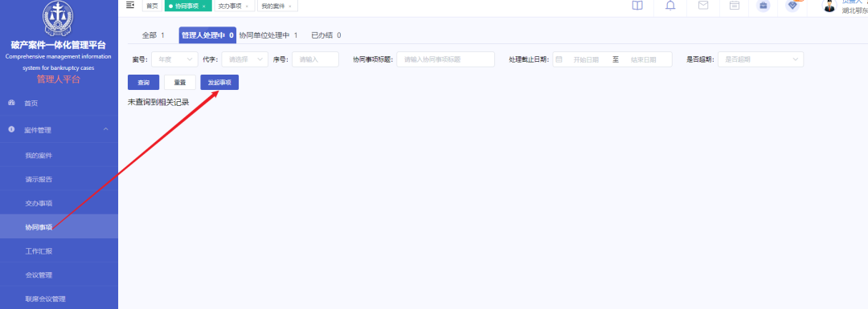This screenshot has height=309, width=868.
Task: Open the briefcase icon in header
Action: pyautogui.click(x=764, y=6)
